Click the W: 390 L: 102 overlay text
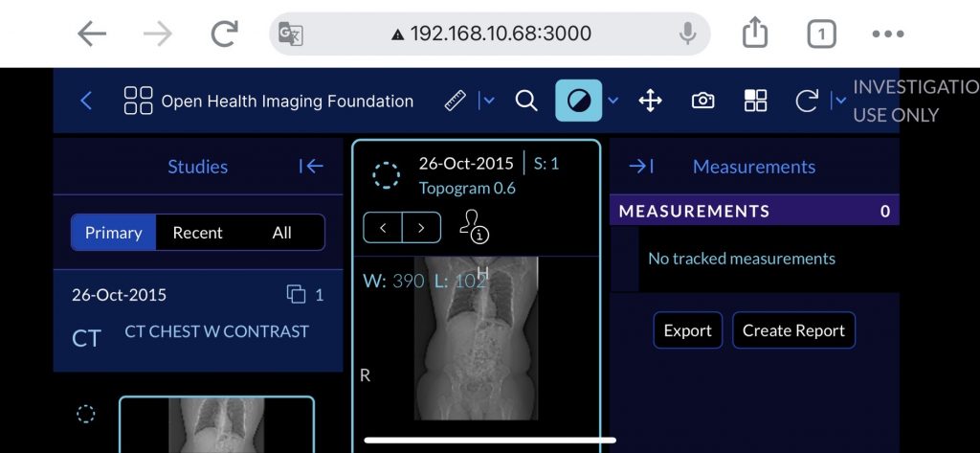The image size is (980, 453). pos(425,281)
